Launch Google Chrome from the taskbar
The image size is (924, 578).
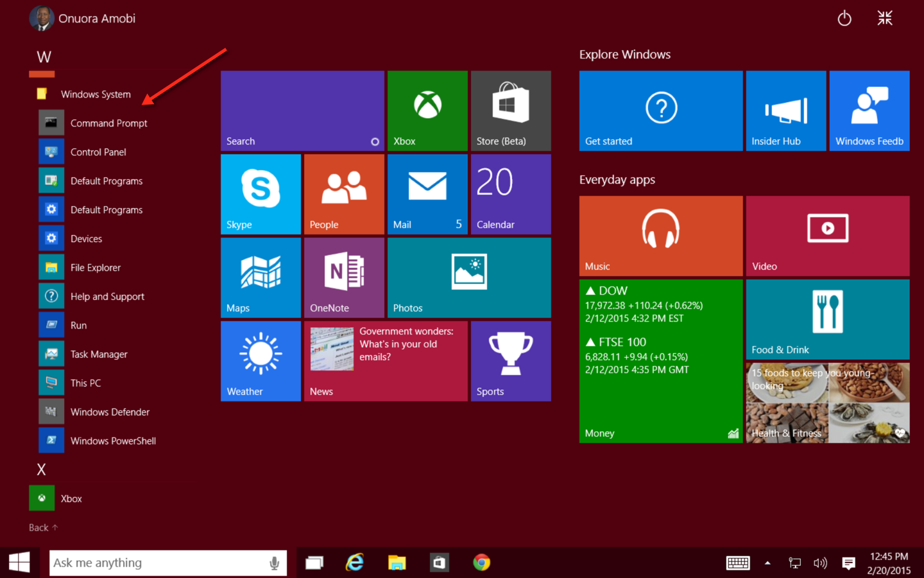pos(481,563)
